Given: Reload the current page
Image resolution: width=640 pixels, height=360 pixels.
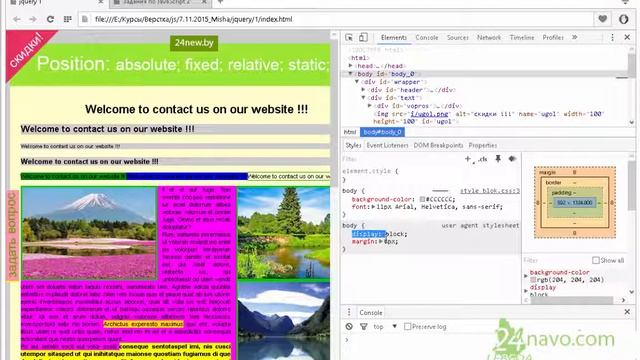Looking at the screenshot, I should 50,19.
